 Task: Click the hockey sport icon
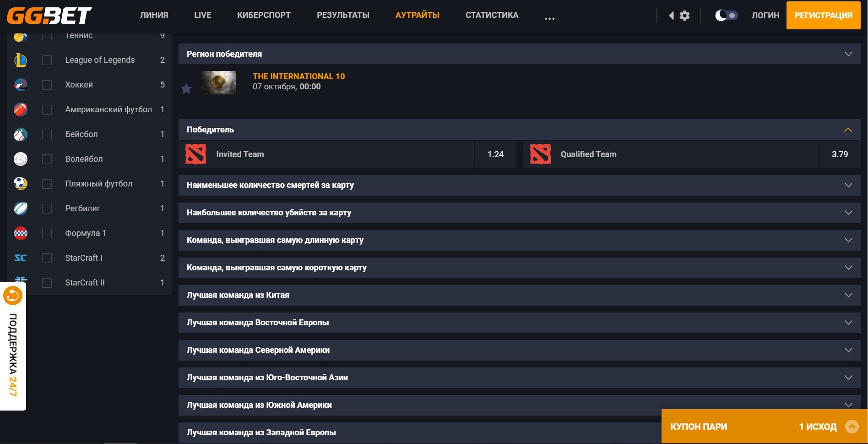[21, 85]
